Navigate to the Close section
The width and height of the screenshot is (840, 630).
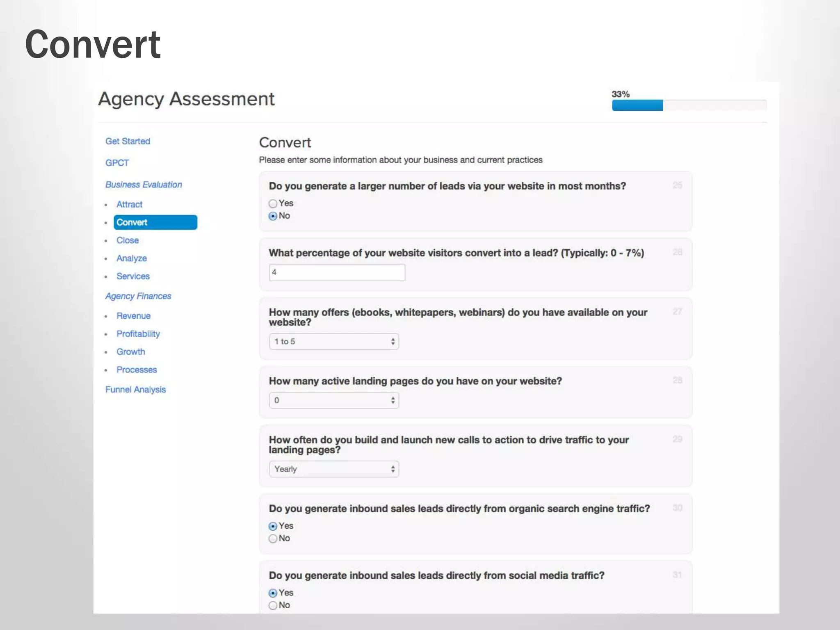click(128, 240)
